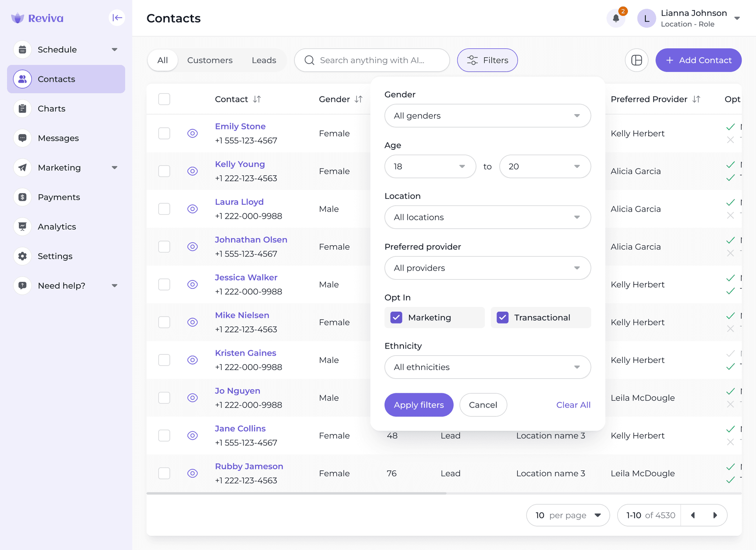Open the column layout icon button
Screen dimensions: 756x550
tap(636, 60)
